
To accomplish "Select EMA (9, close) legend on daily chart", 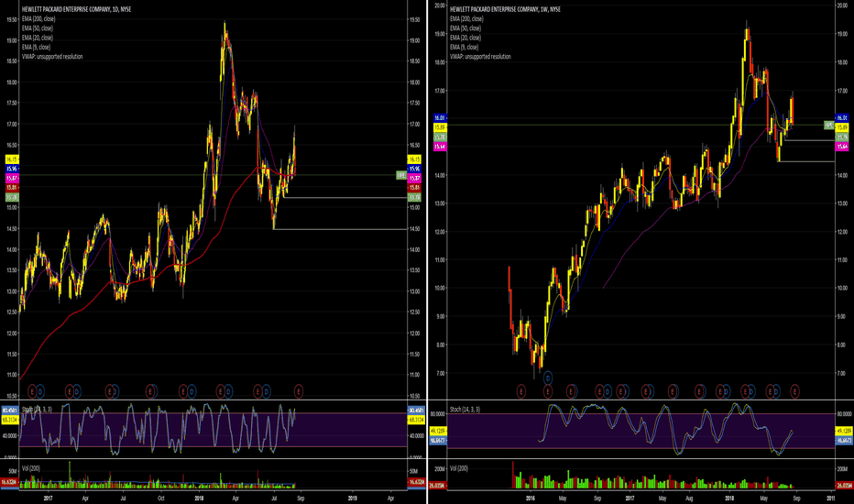I will (x=36, y=47).
